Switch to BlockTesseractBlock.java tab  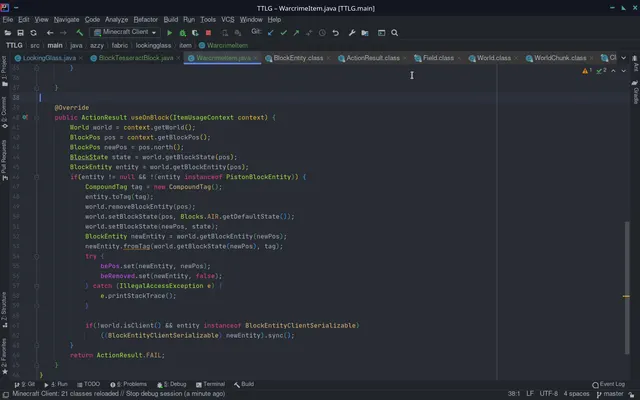pyautogui.click(x=136, y=58)
